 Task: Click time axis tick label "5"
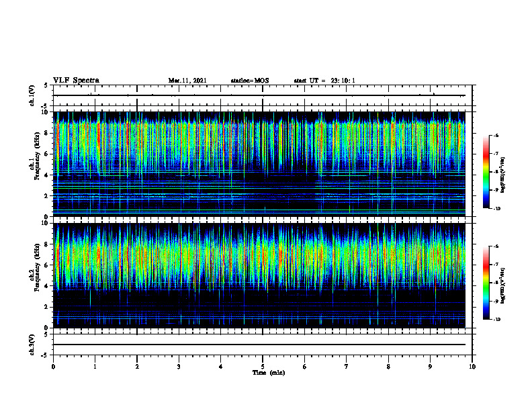tap(263, 367)
